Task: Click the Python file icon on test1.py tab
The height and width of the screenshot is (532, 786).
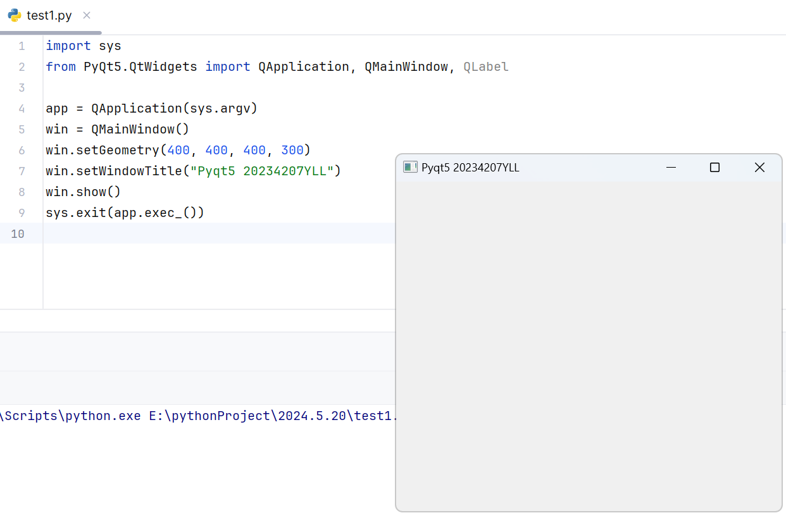Action: click(x=14, y=15)
